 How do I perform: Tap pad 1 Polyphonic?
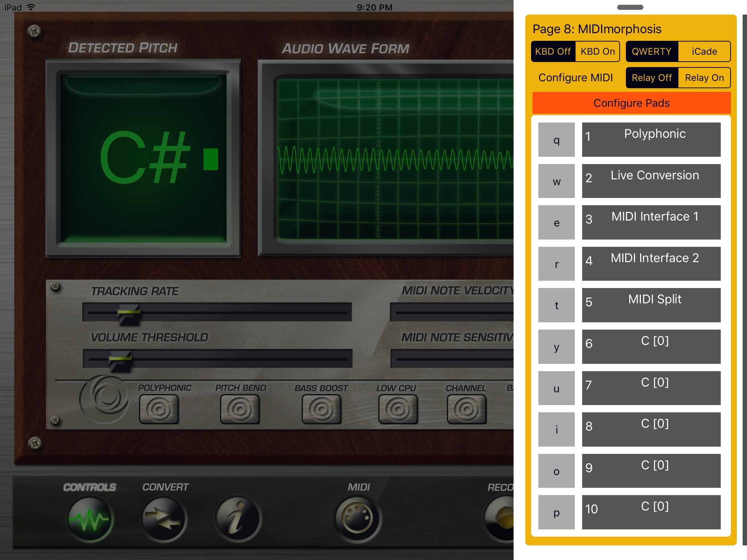tap(651, 140)
